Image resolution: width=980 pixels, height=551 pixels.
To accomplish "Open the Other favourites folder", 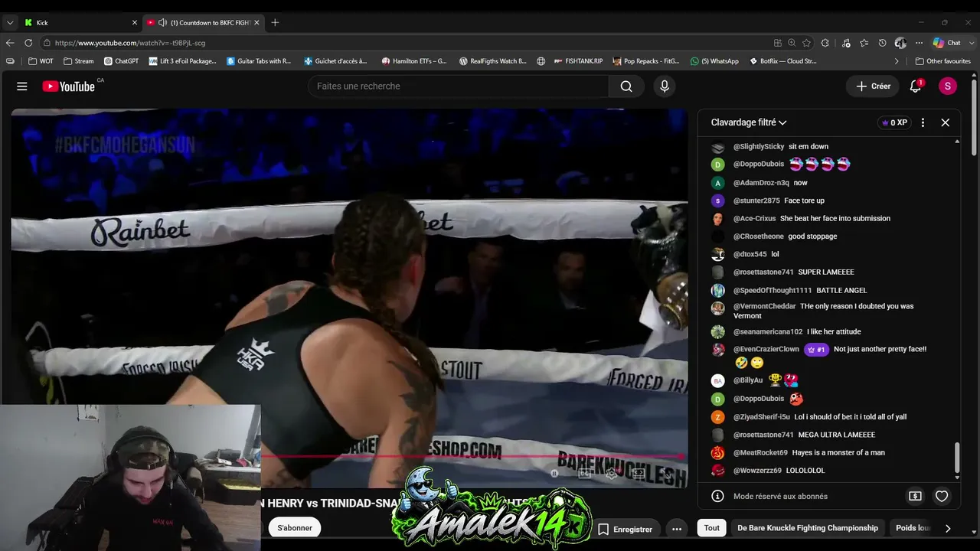I will point(943,61).
